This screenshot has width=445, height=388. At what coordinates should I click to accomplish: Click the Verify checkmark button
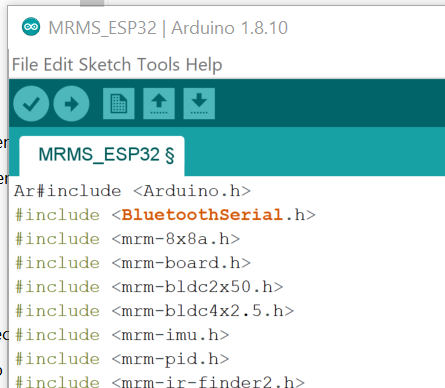(x=31, y=104)
